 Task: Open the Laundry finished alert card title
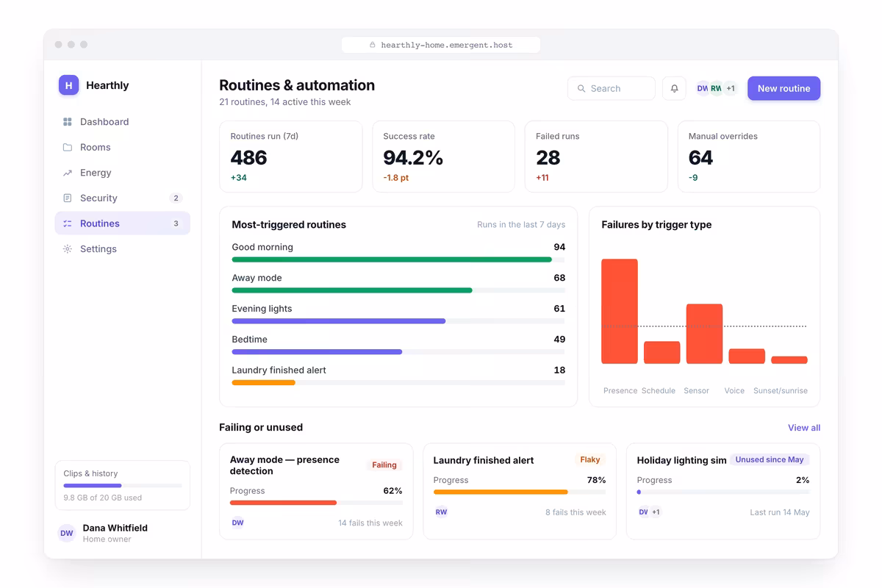click(484, 461)
